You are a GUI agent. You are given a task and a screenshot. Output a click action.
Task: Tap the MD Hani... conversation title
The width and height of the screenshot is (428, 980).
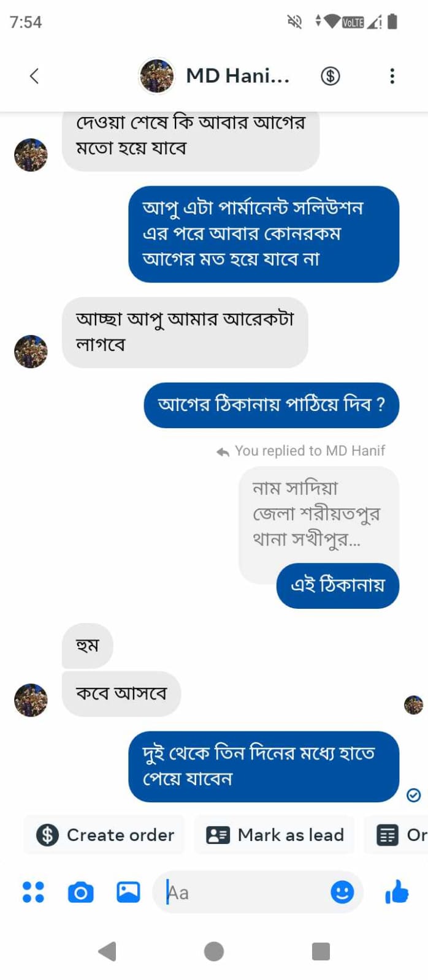tap(237, 76)
